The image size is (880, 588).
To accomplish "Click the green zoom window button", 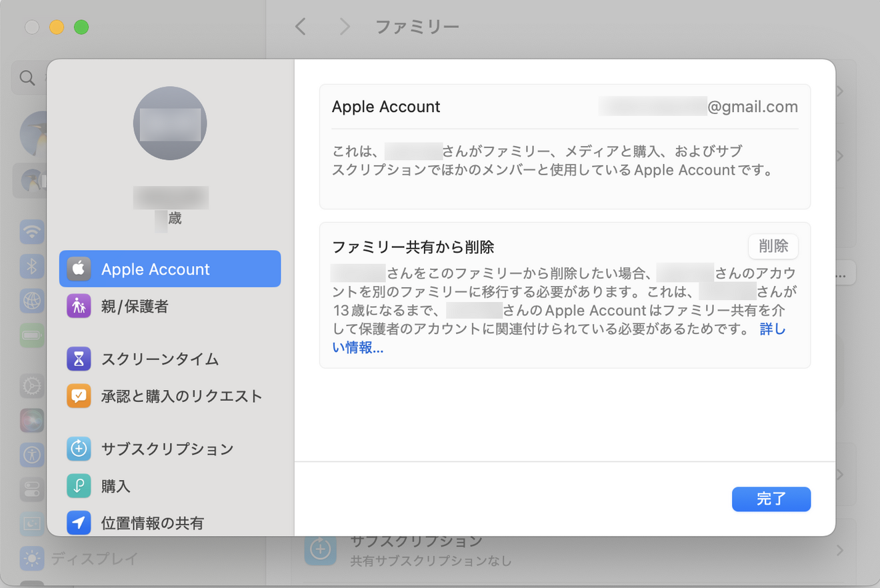I will (x=81, y=27).
